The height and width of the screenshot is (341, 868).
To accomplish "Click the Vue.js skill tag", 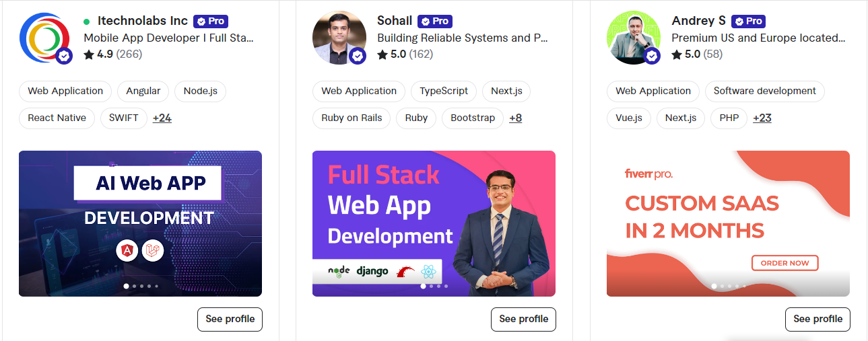I will point(628,118).
